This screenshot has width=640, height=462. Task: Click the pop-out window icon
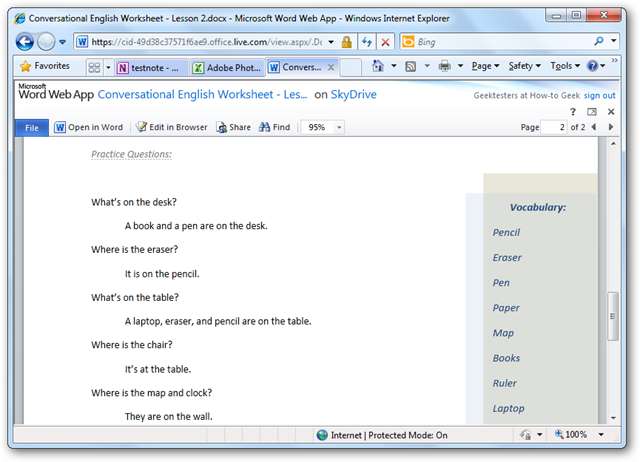tap(592, 112)
